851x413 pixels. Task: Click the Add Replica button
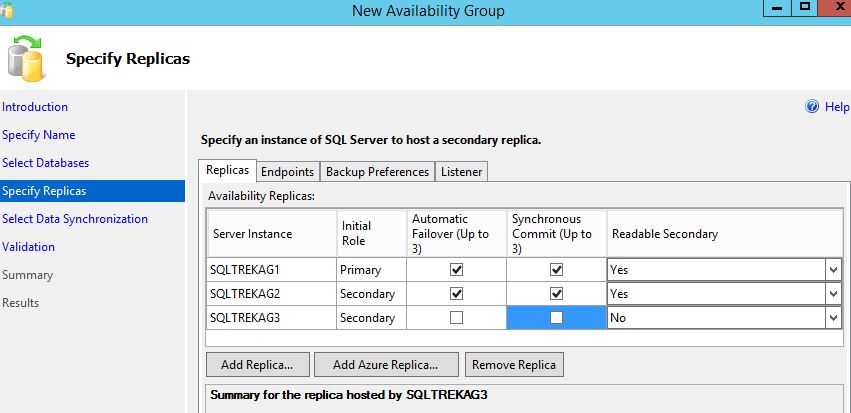point(257,364)
